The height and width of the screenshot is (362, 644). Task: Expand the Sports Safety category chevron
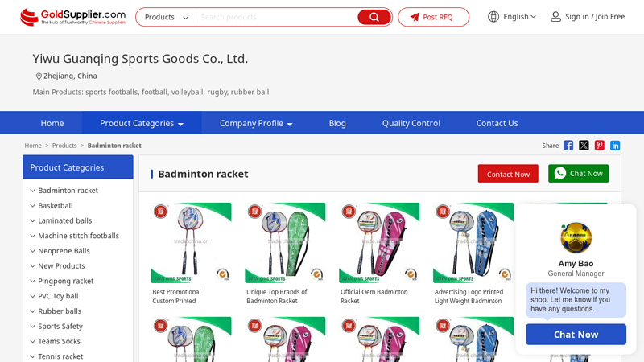(x=32, y=327)
